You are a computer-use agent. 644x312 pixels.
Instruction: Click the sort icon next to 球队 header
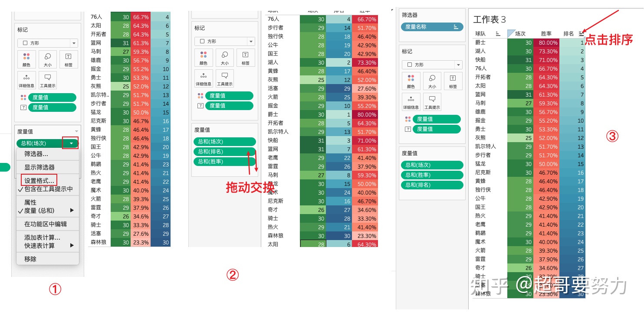pos(498,33)
